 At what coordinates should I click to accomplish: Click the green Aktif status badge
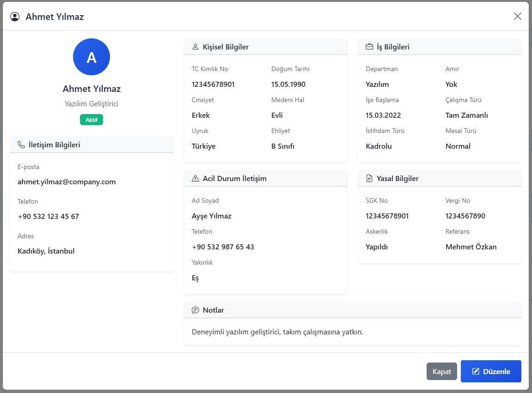[92, 120]
